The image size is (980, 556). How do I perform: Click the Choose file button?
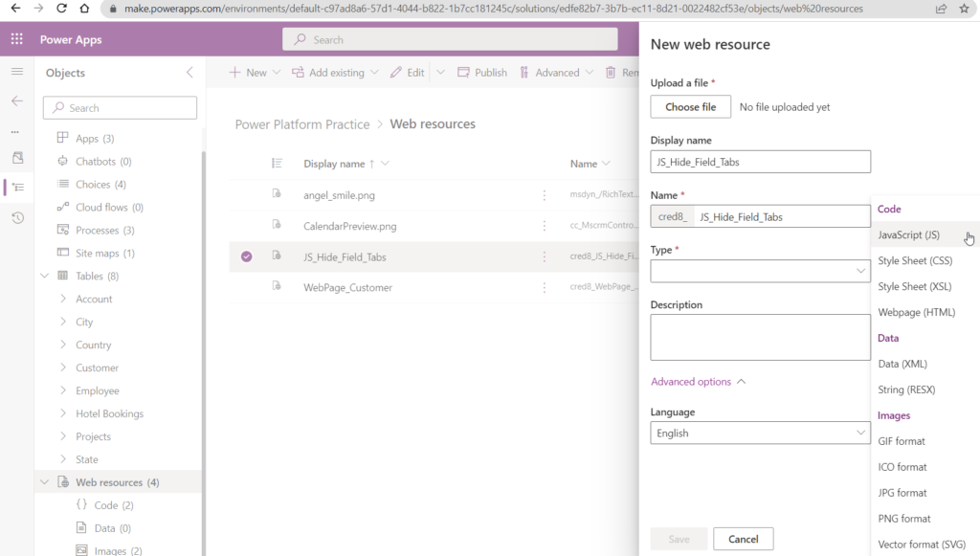[690, 106]
